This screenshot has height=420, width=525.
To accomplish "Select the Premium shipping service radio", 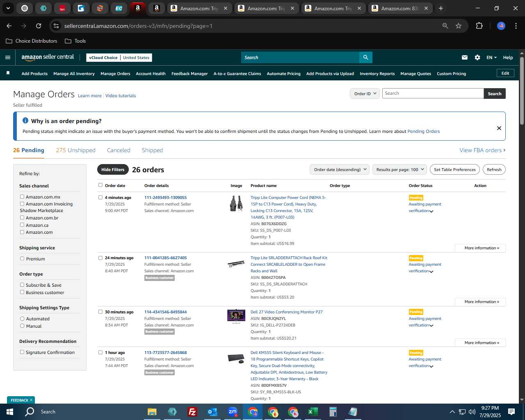I will 22,258.
